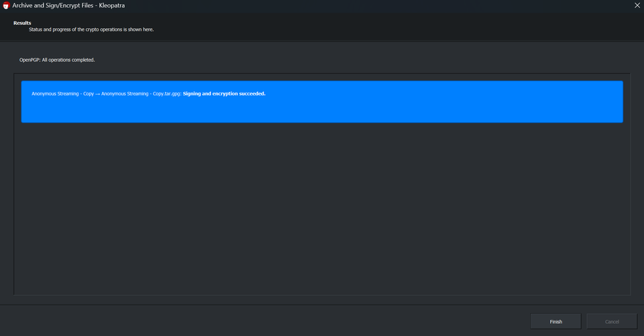Click the source name "Anonymous Streaming - Copy"
This screenshot has width=644, height=336.
point(62,94)
